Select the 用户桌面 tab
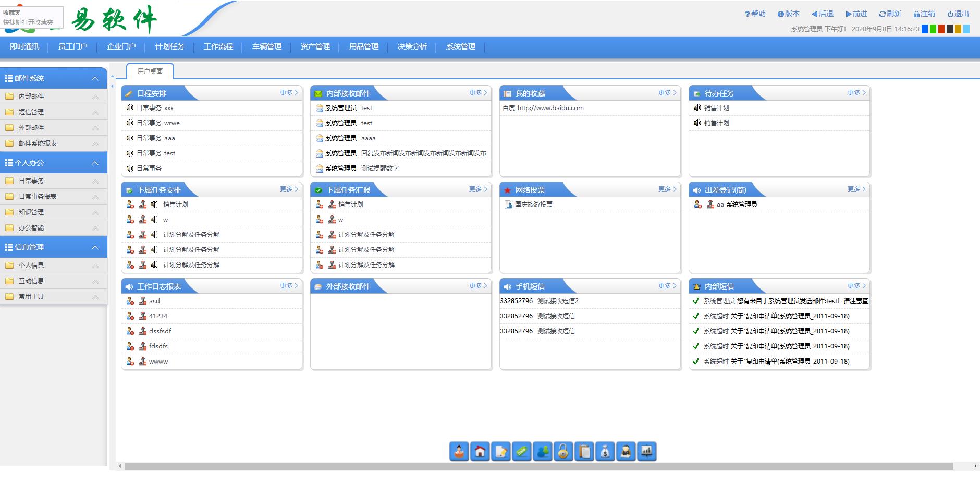The height and width of the screenshot is (481, 980). [x=150, y=71]
